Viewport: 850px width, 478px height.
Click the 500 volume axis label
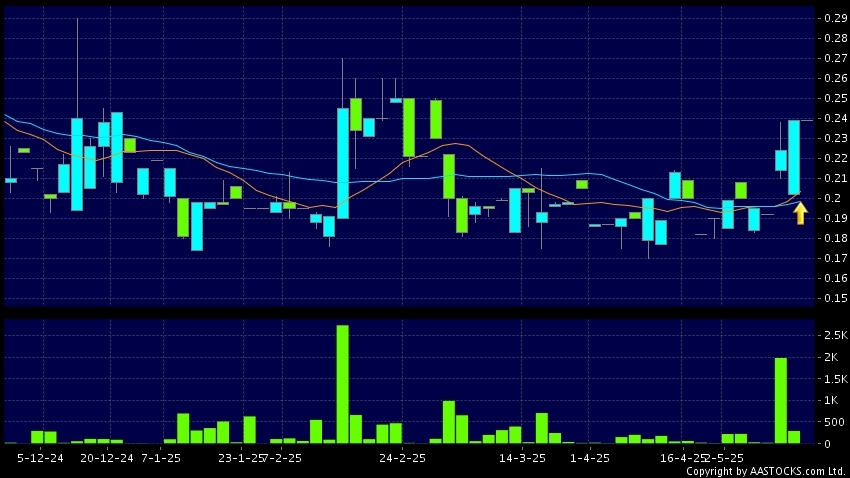(834, 422)
